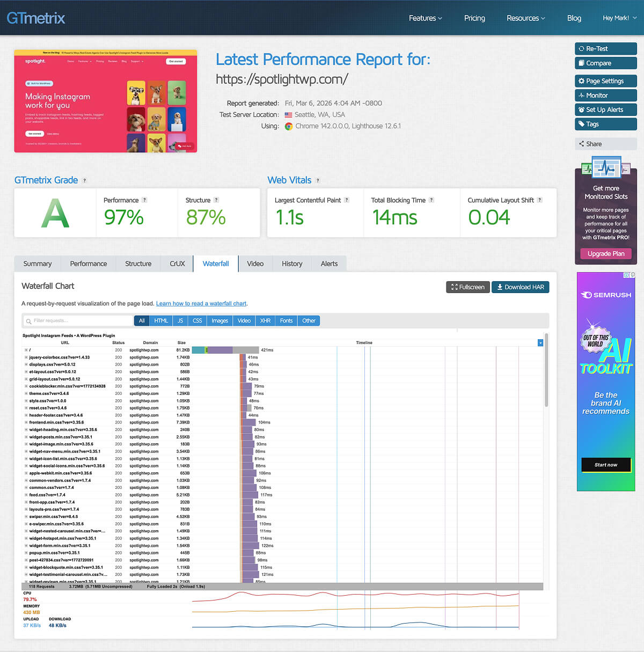The image size is (644, 652).
Task: Filter waterfall by CSS requests
Action: 197,321
